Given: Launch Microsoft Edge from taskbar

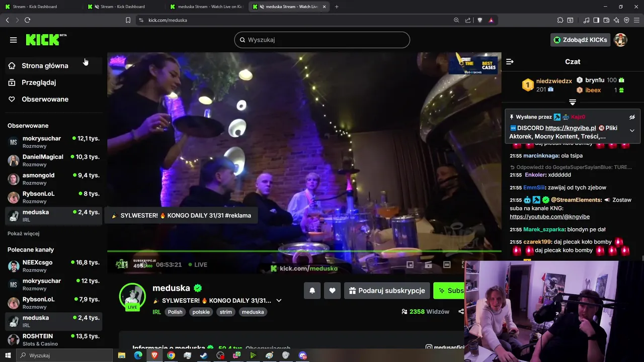Looking at the screenshot, I should coord(138,355).
